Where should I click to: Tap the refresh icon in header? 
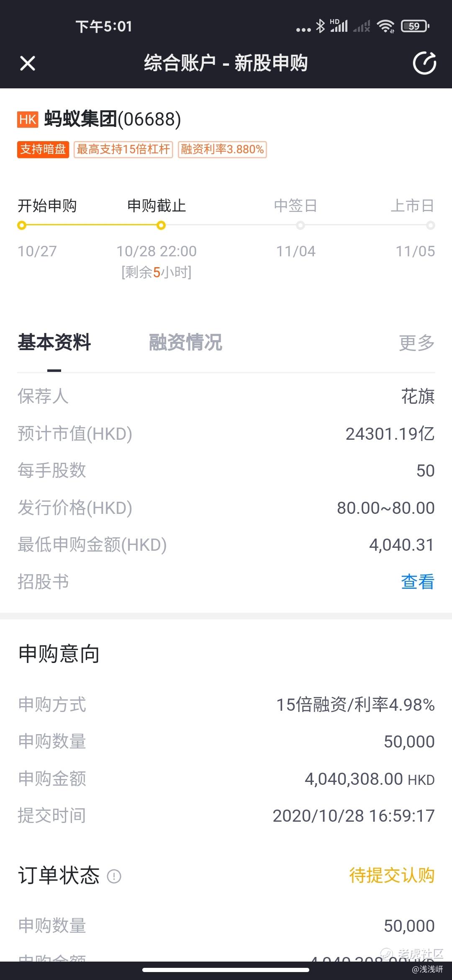(424, 63)
